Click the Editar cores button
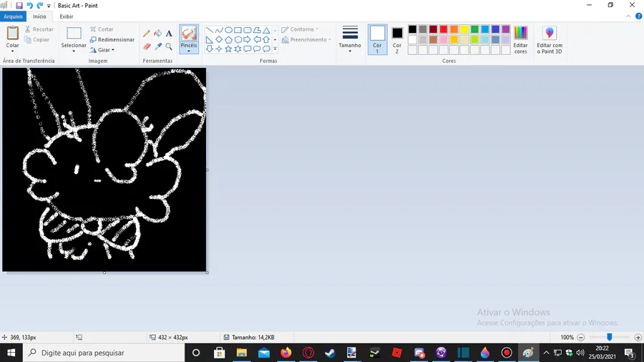The height and width of the screenshot is (362, 644). (x=520, y=40)
